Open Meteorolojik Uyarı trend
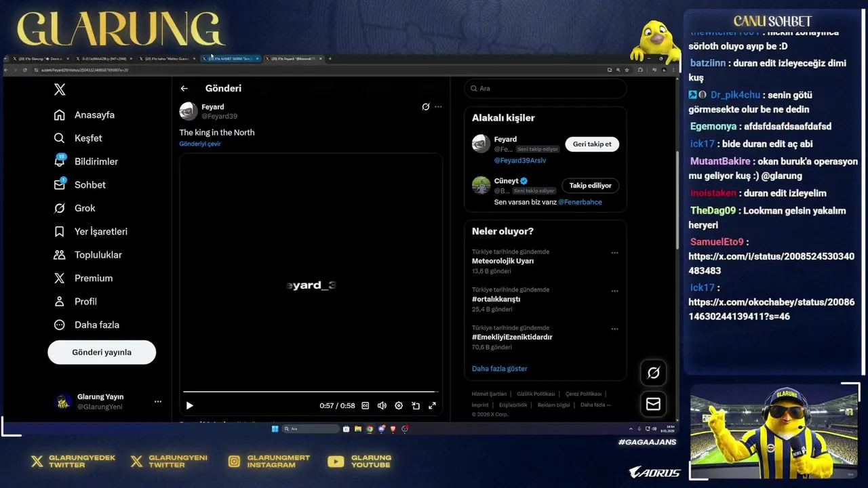 pyautogui.click(x=502, y=261)
